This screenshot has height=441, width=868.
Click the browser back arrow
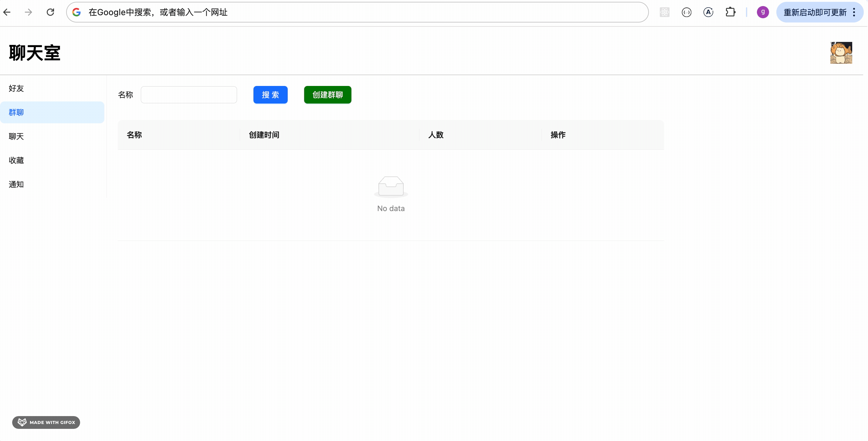(7, 12)
